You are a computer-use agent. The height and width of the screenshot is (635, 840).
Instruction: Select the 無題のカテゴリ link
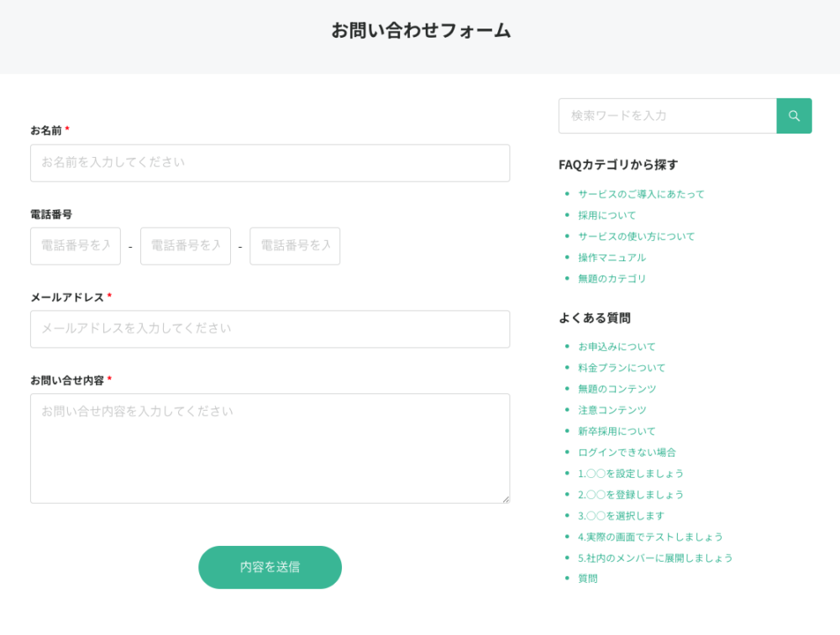(612, 278)
